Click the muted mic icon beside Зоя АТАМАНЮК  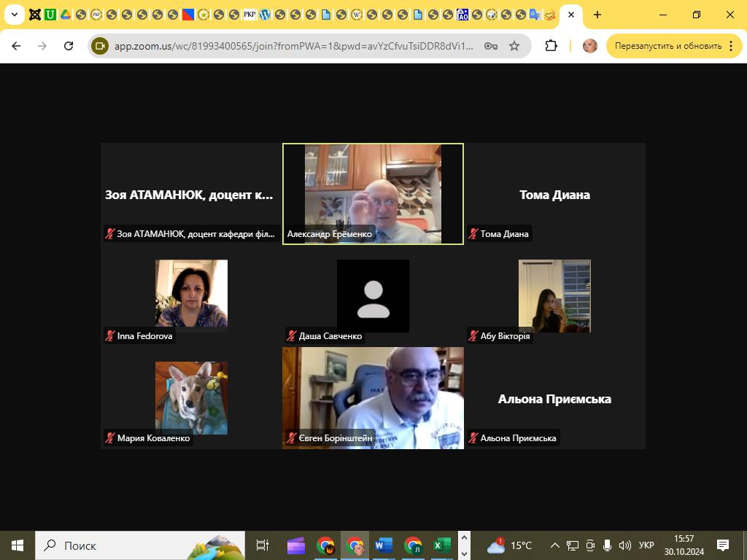[x=110, y=234]
